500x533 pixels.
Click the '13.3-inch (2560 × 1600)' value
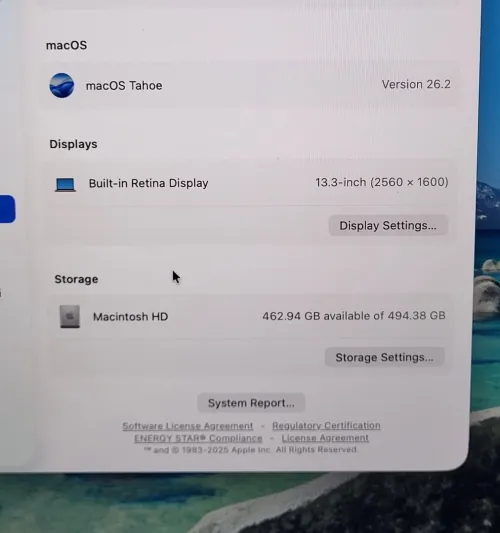coord(382,183)
